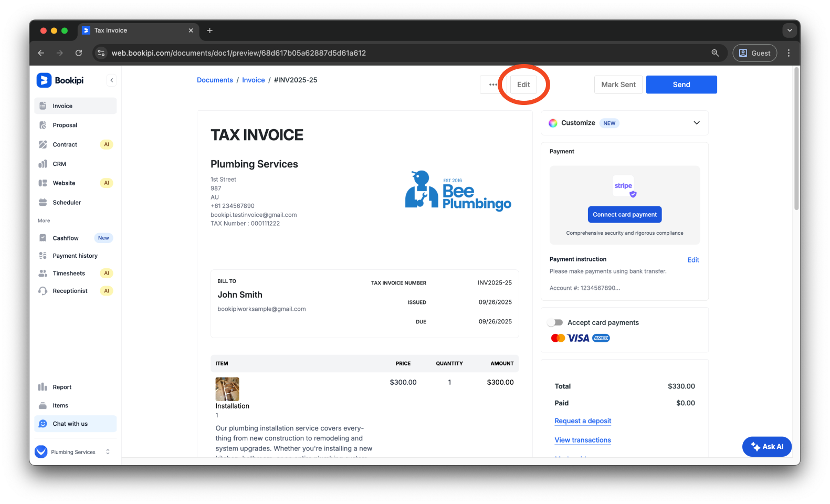Click the invoice number INV2025-25 value

[495, 283]
